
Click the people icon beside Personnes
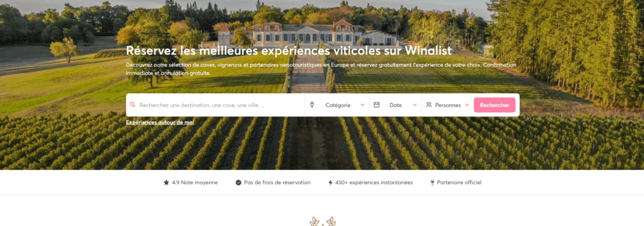click(429, 105)
